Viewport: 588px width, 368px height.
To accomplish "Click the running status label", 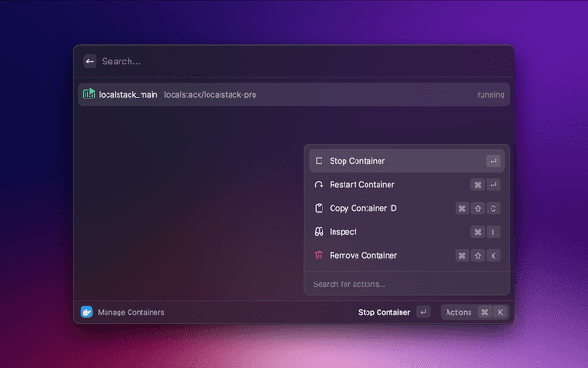I will click(491, 95).
